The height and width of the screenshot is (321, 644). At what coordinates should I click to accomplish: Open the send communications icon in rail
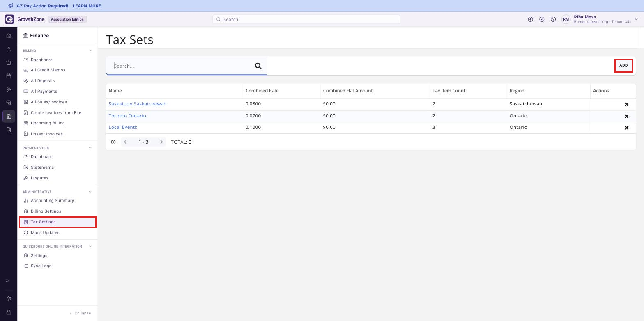9,89
